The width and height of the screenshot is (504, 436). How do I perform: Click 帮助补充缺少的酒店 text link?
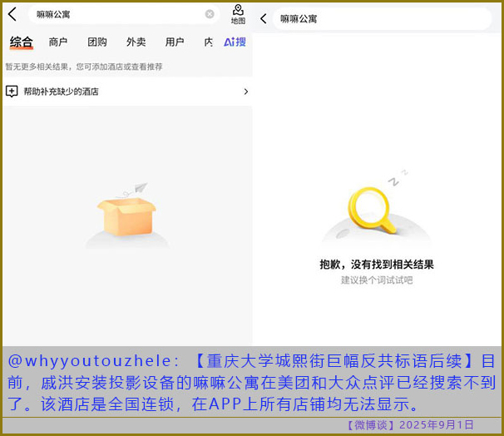tap(61, 92)
